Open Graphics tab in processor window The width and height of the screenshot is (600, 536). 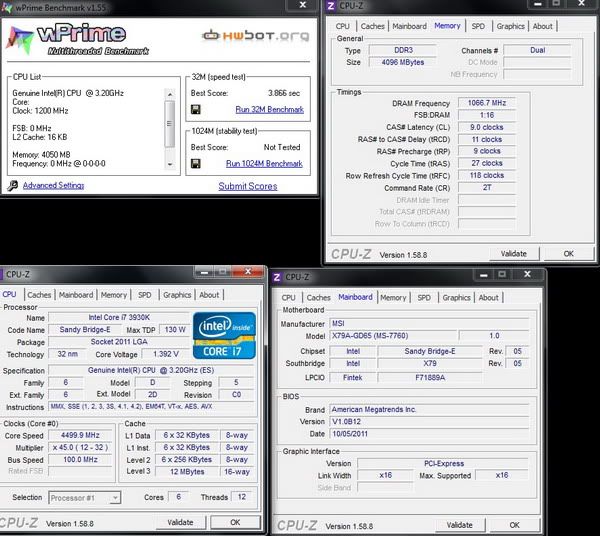point(177,295)
